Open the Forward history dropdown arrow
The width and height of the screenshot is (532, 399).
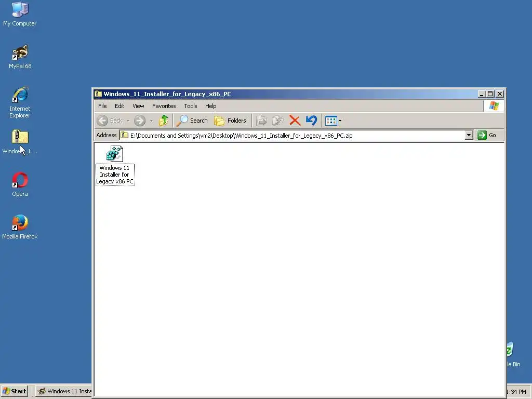coord(151,121)
